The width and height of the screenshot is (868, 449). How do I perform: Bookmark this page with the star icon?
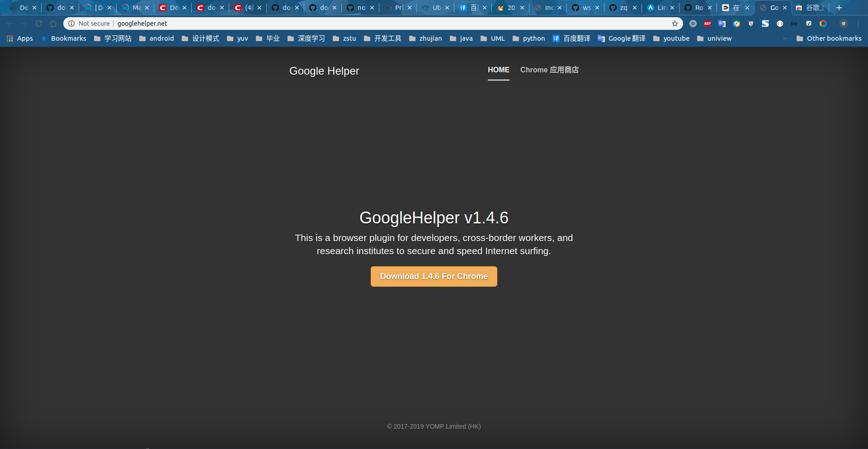click(x=675, y=24)
